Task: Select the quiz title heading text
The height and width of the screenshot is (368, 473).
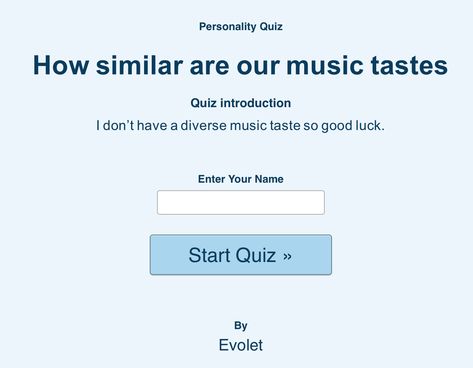Action: pos(240,65)
